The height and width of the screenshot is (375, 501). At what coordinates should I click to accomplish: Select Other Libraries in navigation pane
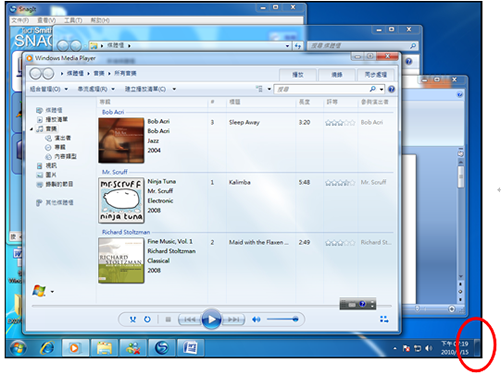(55, 202)
